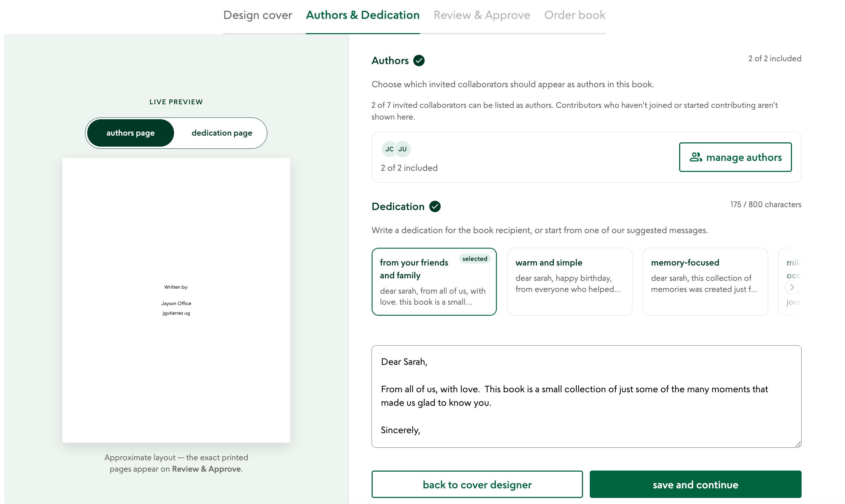Click inside the dedication text area

click(587, 396)
